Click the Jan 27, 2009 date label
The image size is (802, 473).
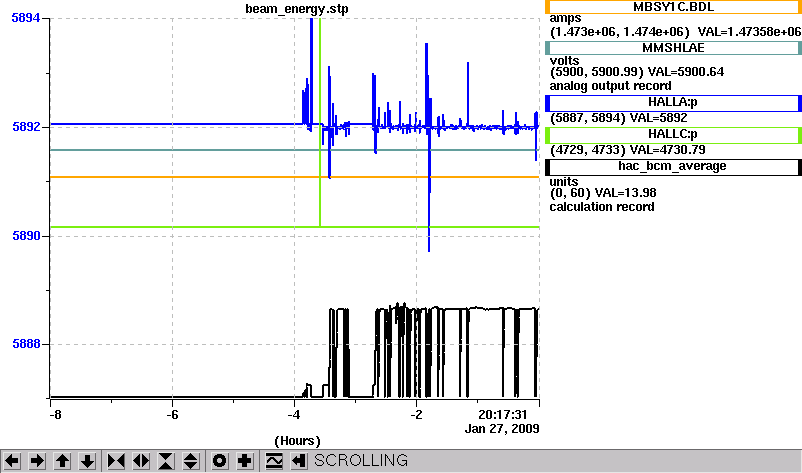502,429
